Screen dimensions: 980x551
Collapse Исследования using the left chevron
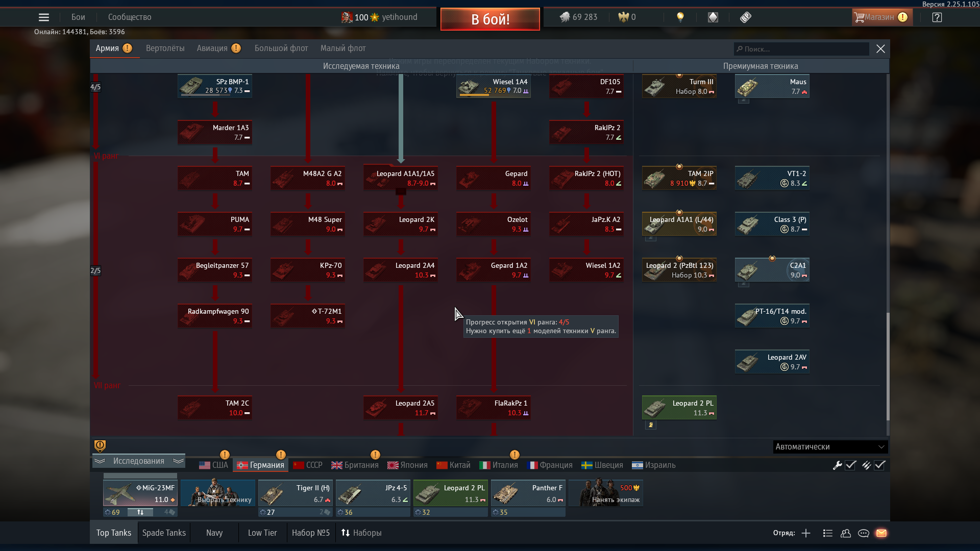[100, 461]
